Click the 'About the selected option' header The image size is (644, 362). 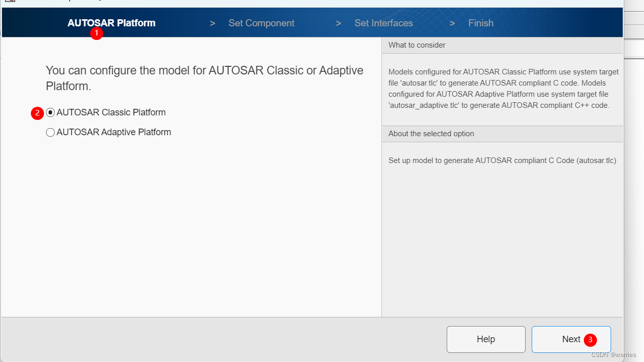point(502,134)
